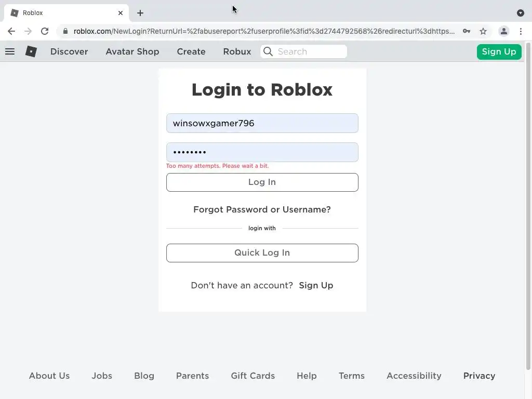This screenshot has width=532, height=399.
Task: Click the username field winsowxgamer796
Action: pos(262,123)
